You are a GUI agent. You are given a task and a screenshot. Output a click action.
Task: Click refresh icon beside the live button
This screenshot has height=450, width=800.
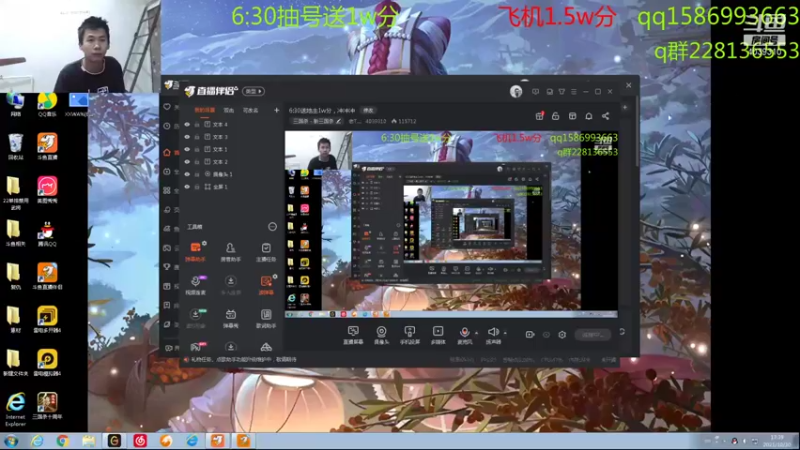[622, 332]
